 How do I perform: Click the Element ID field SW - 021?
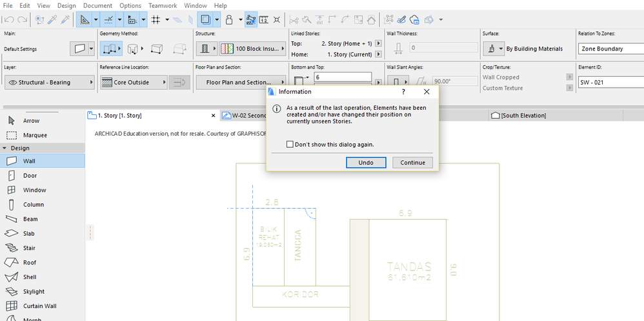[x=611, y=82]
